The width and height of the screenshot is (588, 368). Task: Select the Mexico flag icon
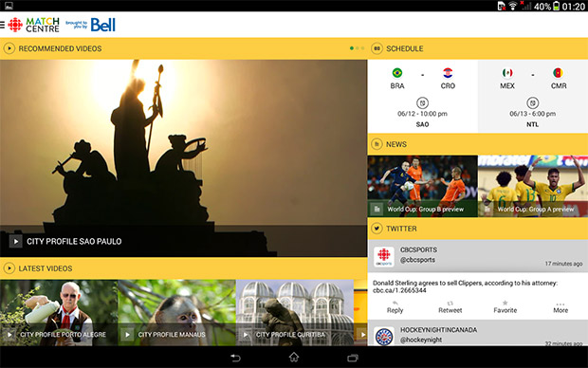click(x=507, y=72)
